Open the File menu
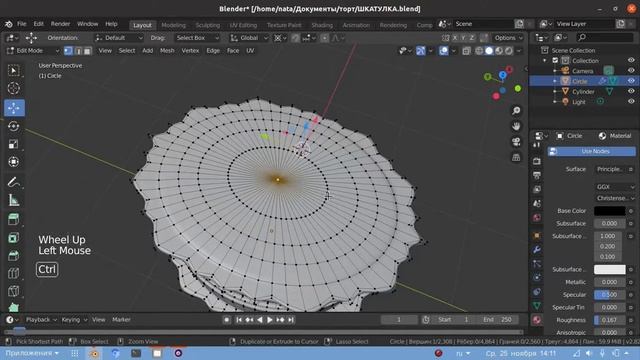This screenshot has width=640, height=360. pyautogui.click(x=22, y=24)
